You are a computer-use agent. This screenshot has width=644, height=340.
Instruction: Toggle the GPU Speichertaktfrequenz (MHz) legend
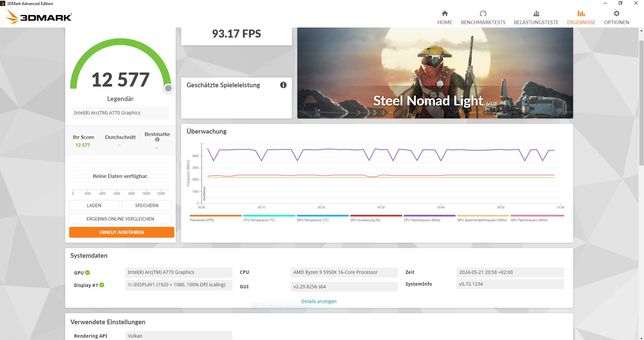click(x=483, y=218)
